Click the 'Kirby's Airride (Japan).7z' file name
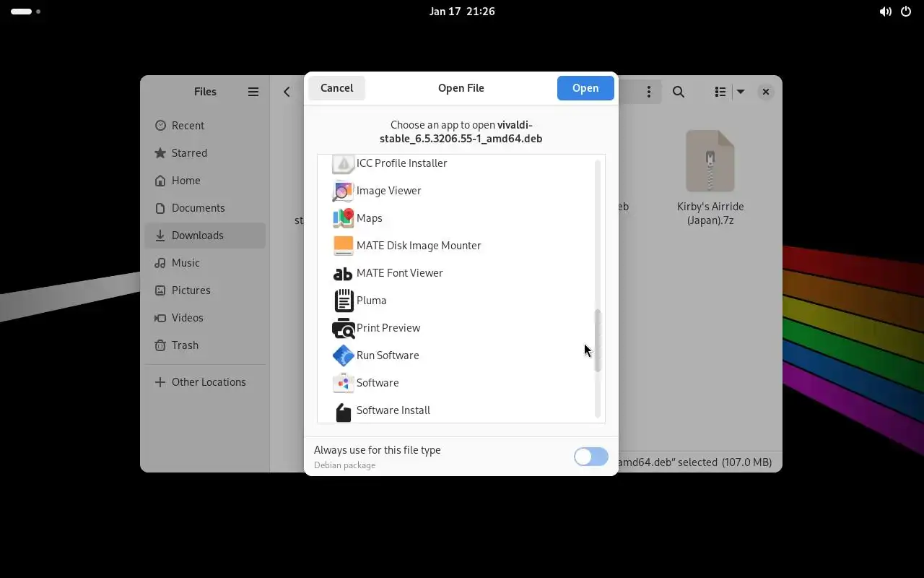The height and width of the screenshot is (578, 924). pos(710,213)
